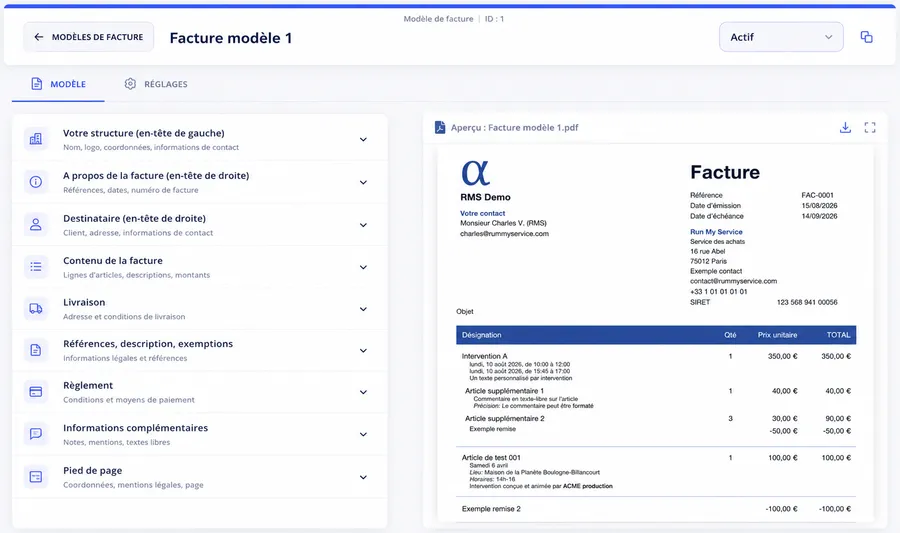
Task: Expand Contenu de la facture chevron
Action: coord(363,267)
